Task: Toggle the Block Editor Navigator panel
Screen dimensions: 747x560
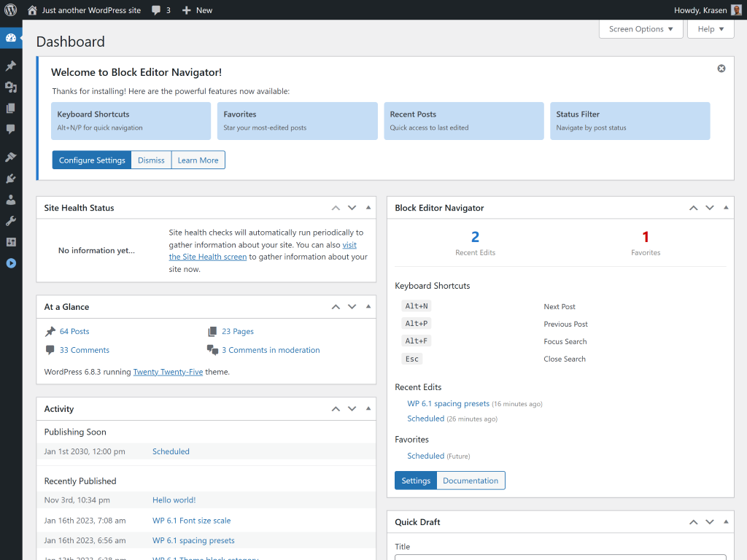Action: pos(726,208)
